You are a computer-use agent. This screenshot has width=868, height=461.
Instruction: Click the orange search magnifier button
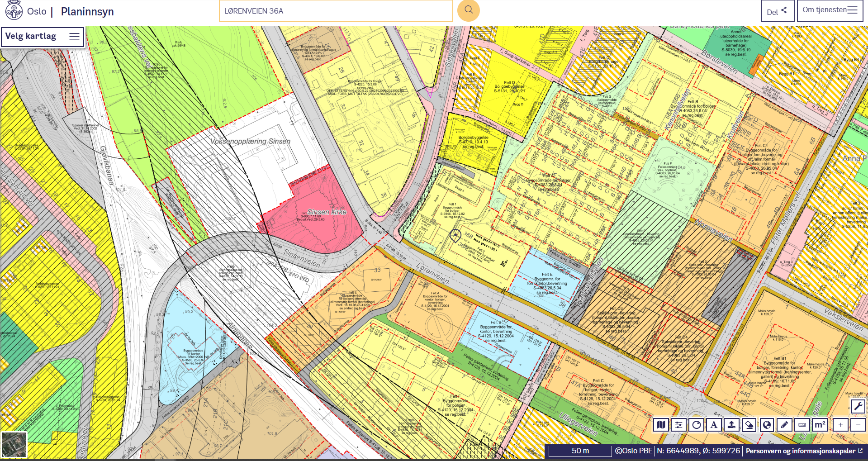coord(468,10)
